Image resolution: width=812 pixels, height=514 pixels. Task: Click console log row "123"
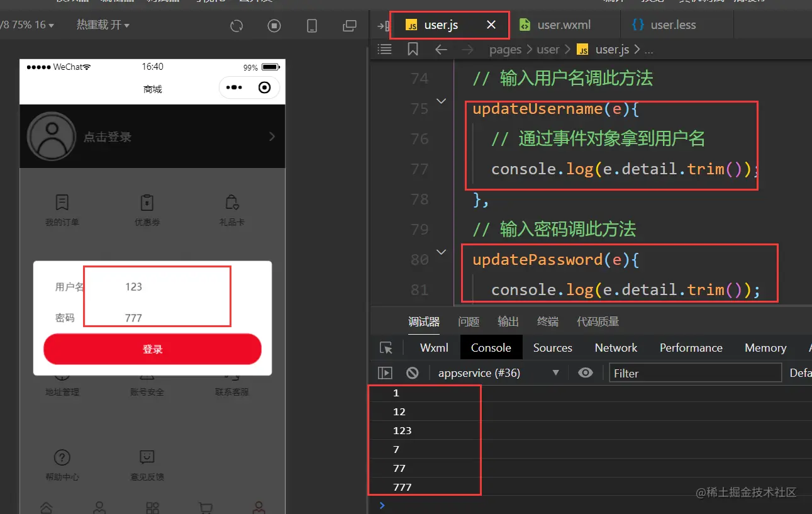tap(590, 430)
